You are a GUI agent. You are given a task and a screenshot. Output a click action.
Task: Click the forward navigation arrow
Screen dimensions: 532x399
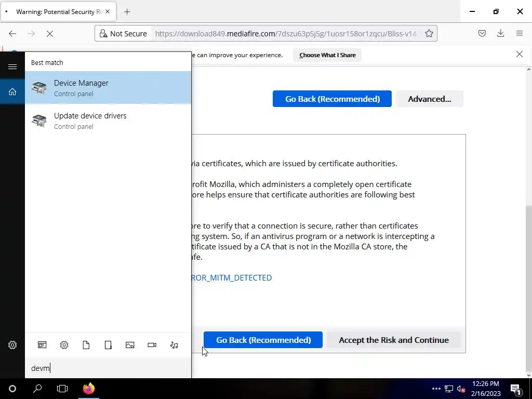tap(31, 34)
